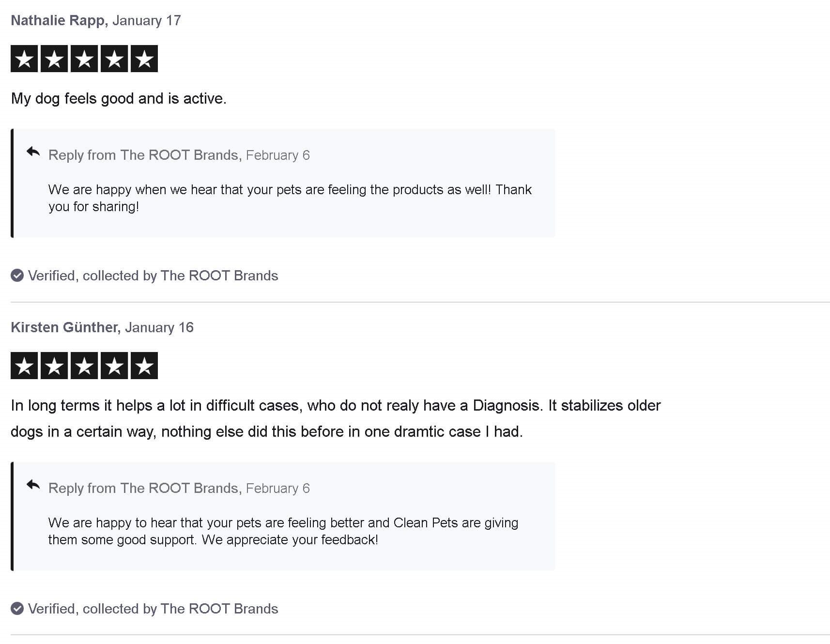Click the reply arrow icon under Kirsten Günther's review

point(33,485)
